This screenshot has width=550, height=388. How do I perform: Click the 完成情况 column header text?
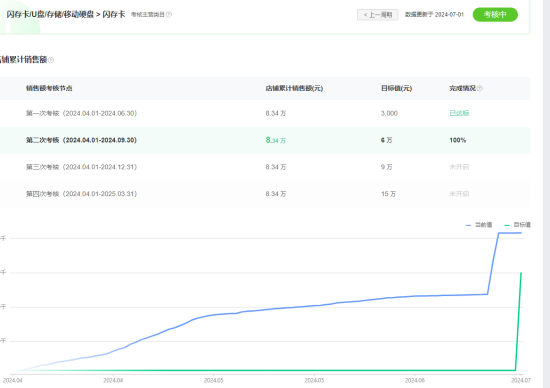pyautogui.click(x=462, y=88)
